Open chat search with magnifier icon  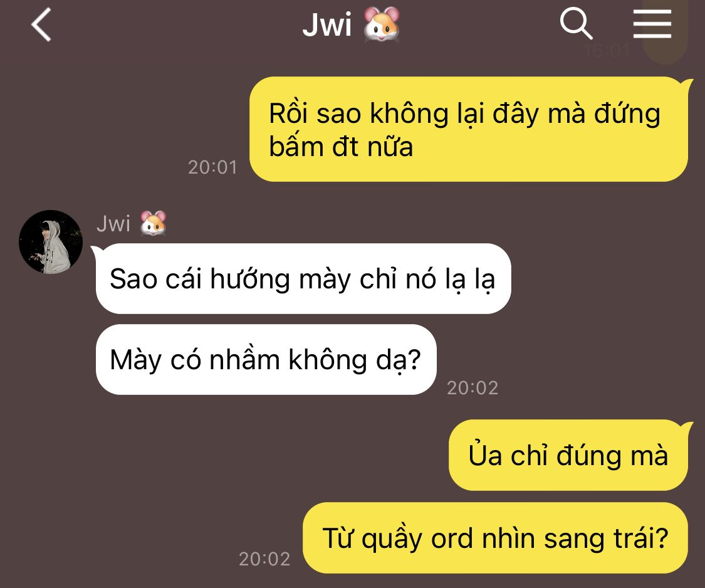[x=576, y=23]
